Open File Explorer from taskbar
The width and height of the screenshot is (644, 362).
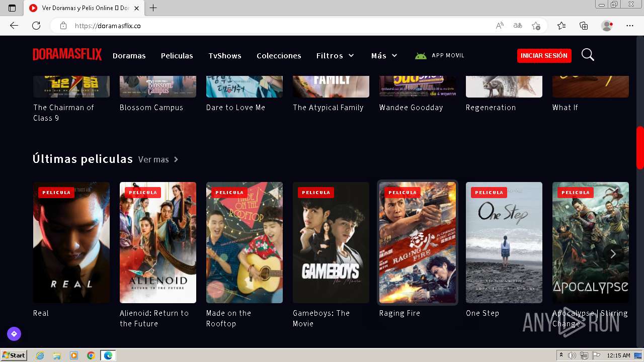(57, 355)
